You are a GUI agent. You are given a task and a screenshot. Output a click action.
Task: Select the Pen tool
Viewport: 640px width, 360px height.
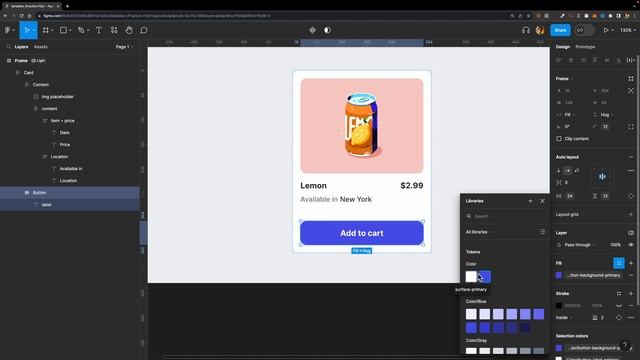tap(81, 30)
